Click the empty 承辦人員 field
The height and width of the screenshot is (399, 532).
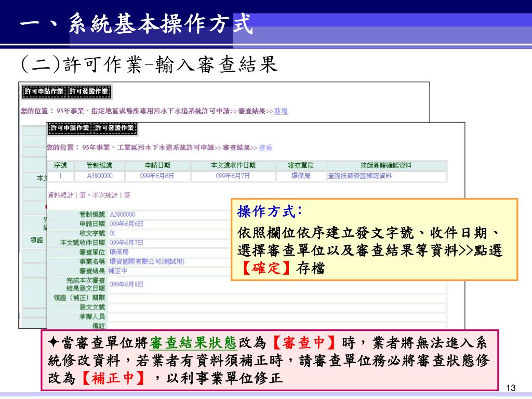276,317
